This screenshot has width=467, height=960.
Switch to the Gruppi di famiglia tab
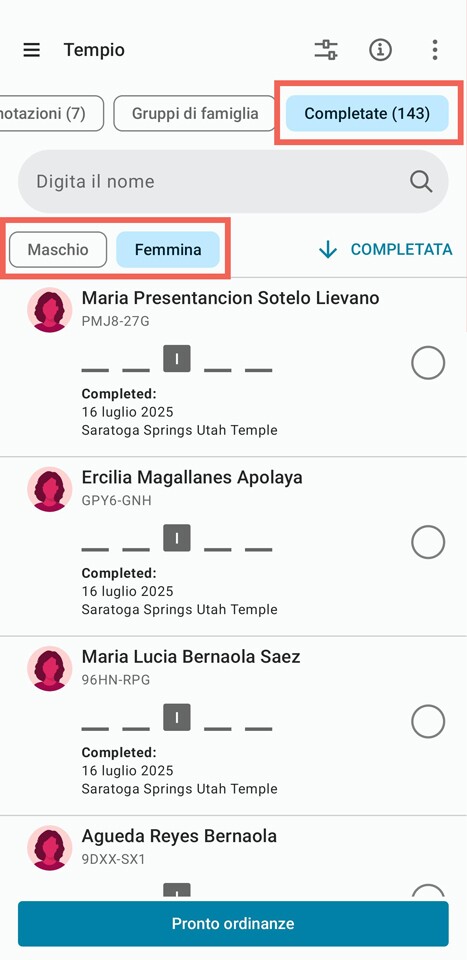(195, 113)
